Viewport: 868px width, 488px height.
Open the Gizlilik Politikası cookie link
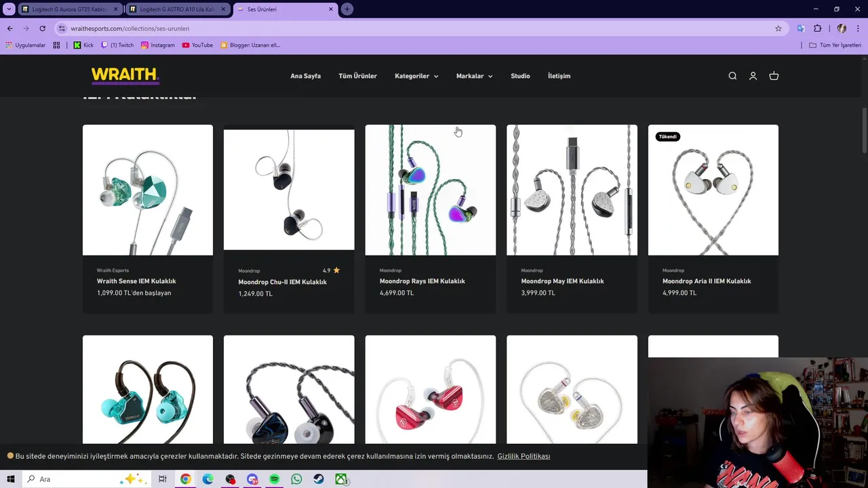pyautogui.click(x=524, y=456)
